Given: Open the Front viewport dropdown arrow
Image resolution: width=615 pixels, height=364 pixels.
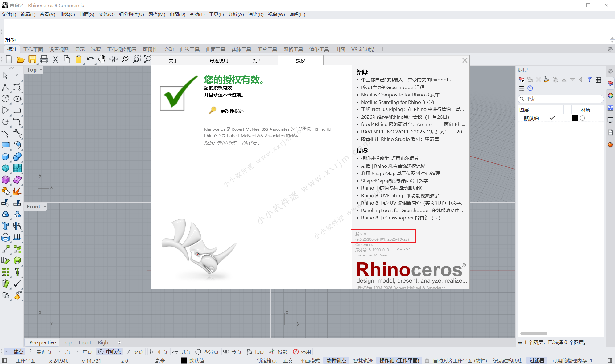Looking at the screenshot, I should pos(45,207).
